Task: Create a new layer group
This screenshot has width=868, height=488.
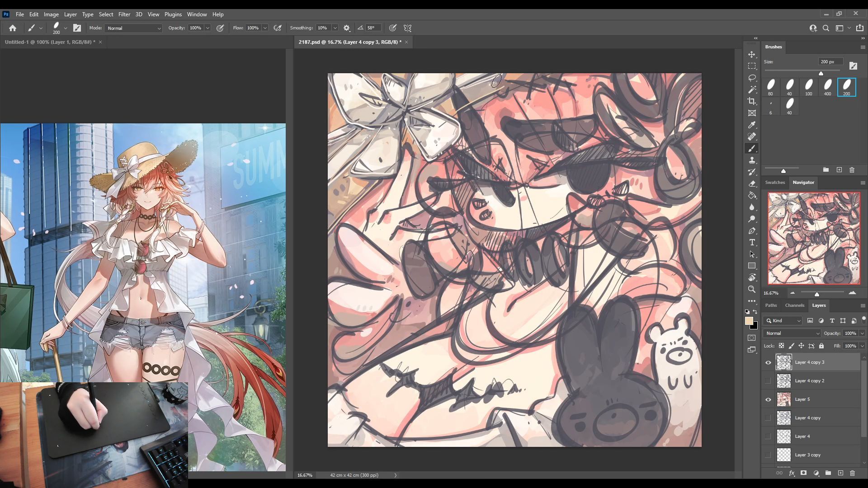Action: [828, 473]
